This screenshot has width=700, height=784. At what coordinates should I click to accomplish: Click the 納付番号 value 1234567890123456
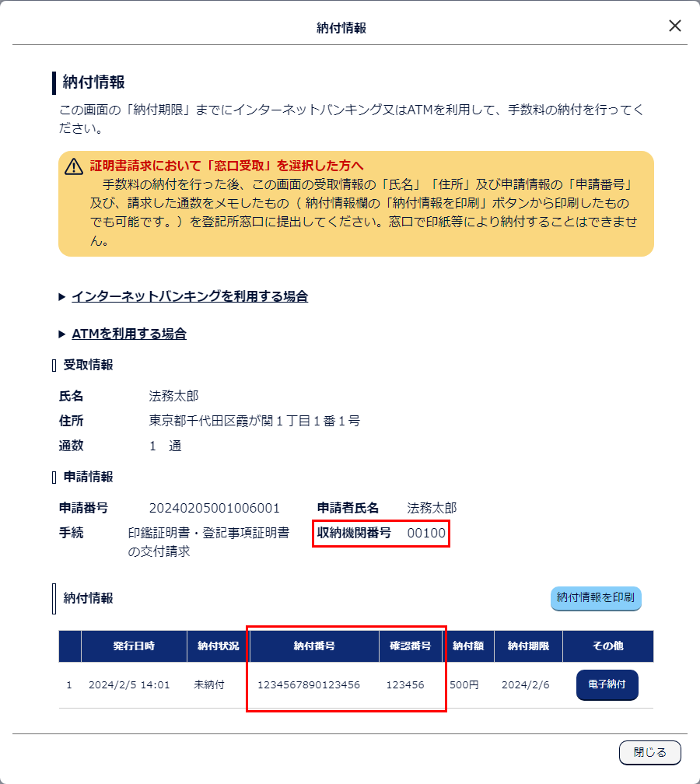coord(309,685)
